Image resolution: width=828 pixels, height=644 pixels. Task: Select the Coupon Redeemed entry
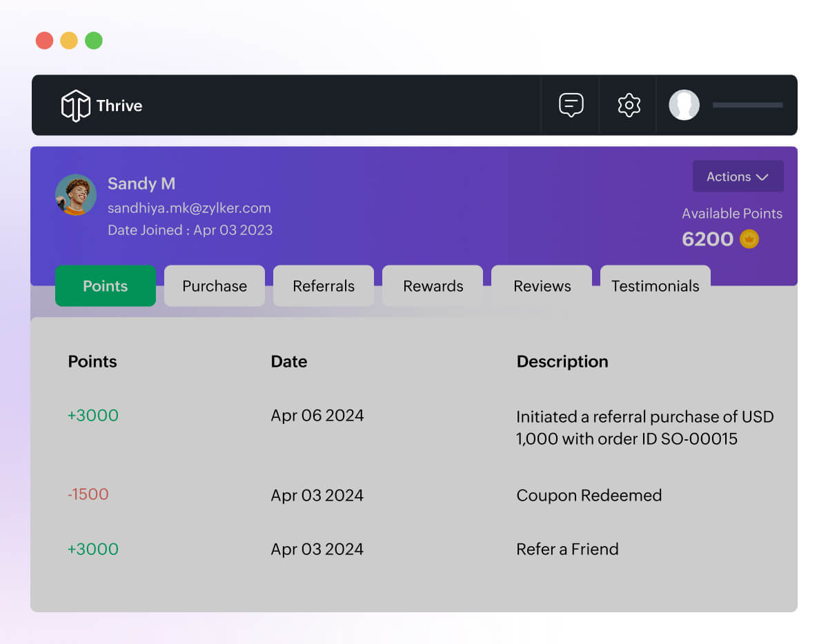click(x=589, y=495)
